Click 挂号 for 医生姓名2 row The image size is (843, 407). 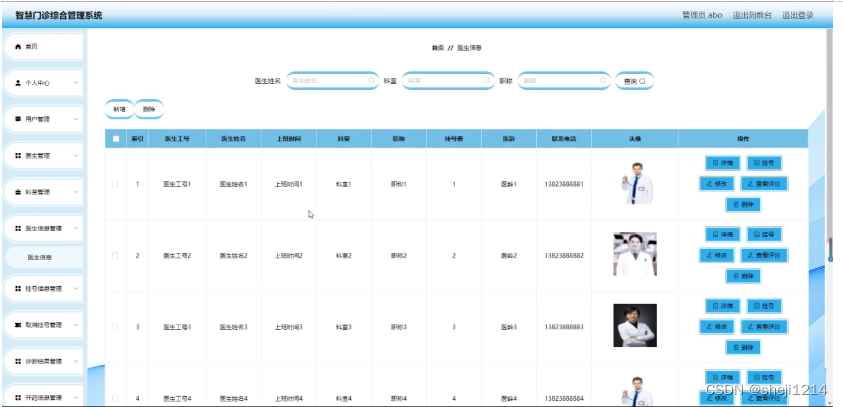(764, 234)
